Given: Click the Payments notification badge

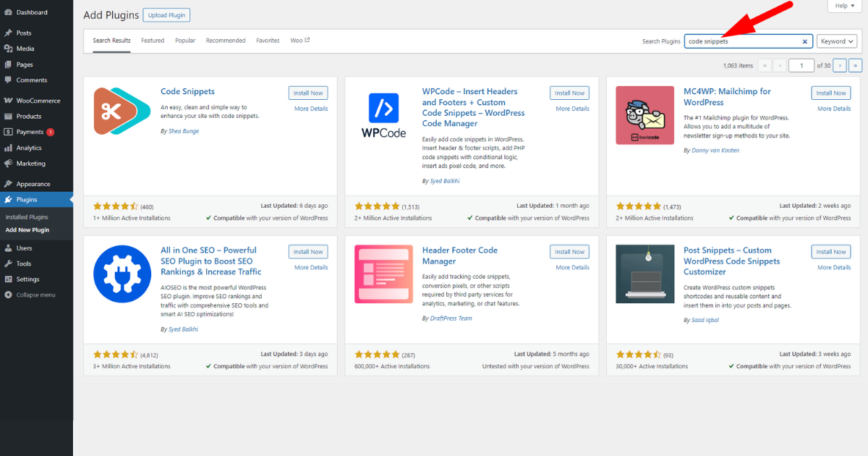Looking at the screenshot, I should (51, 132).
